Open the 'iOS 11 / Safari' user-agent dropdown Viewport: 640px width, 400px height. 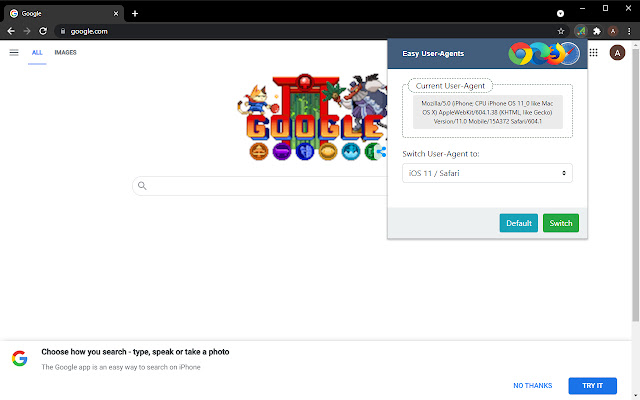tap(487, 173)
